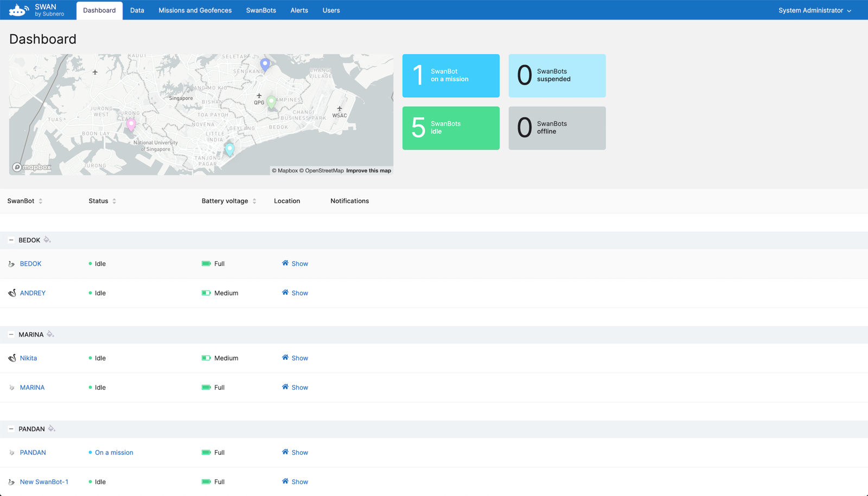Click the paint bucket icon beside BEDOK group
Viewport: 868px width, 496px height.
(x=47, y=240)
